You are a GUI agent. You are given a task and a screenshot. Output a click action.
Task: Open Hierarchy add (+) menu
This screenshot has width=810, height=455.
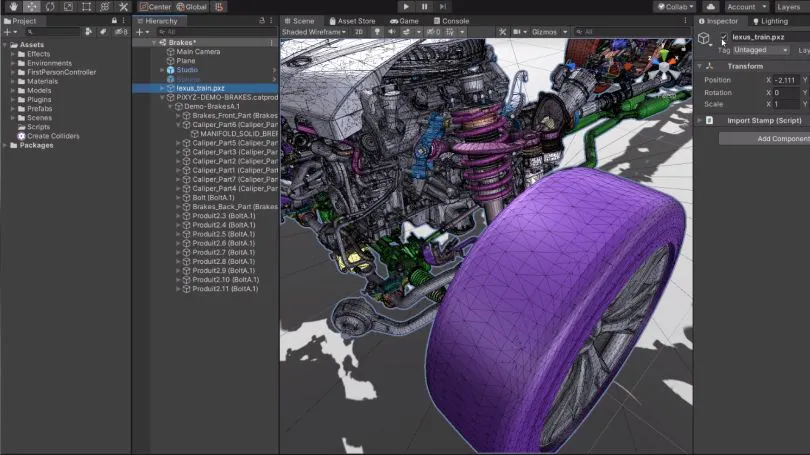click(142, 32)
